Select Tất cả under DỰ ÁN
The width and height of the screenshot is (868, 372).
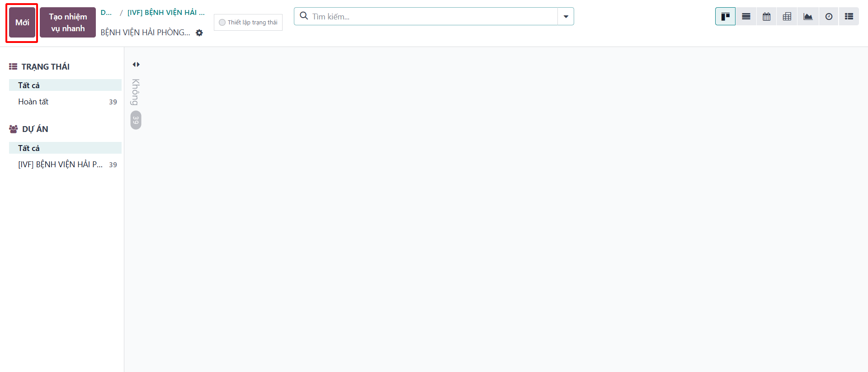click(x=65, y=148)
